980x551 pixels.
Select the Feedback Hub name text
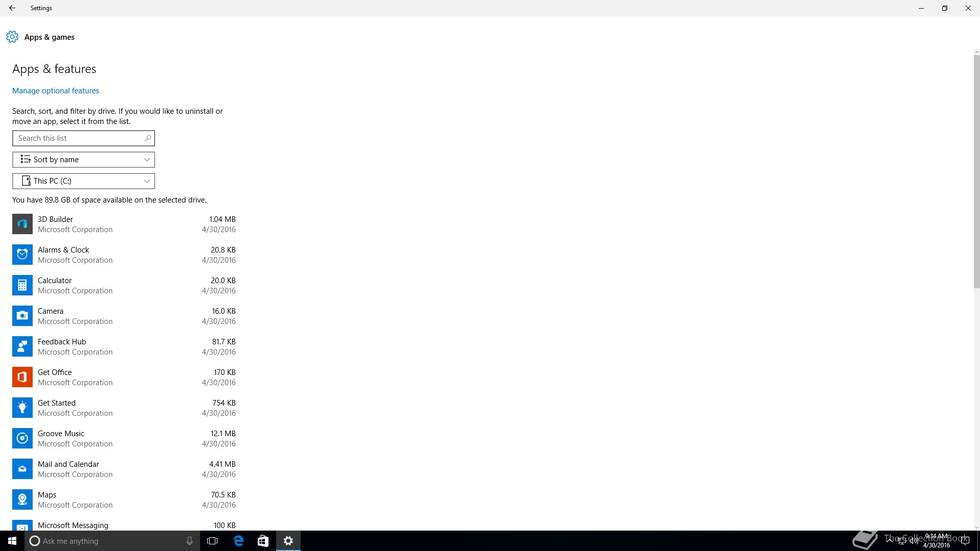(62, 342)
